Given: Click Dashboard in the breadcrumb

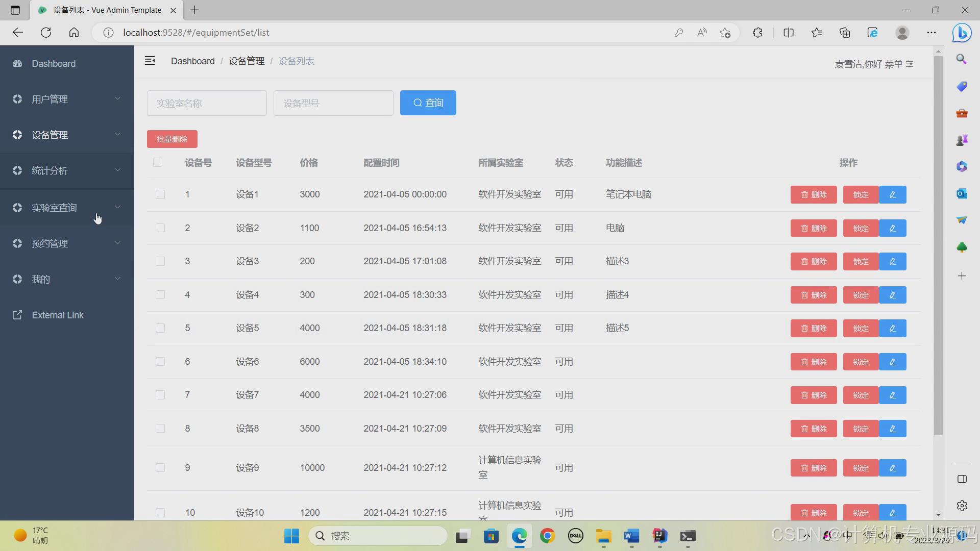Looking at the screenshot, I should pos(192,61).
